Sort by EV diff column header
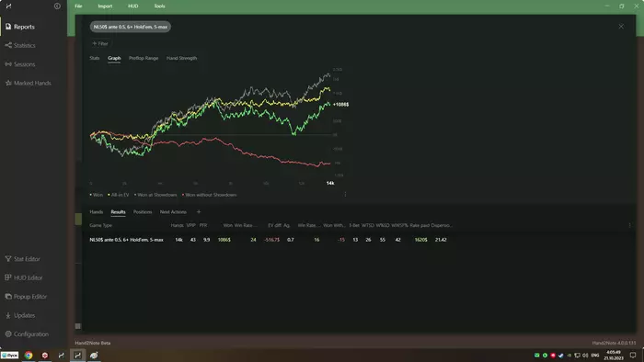 (x=275, y=225)
